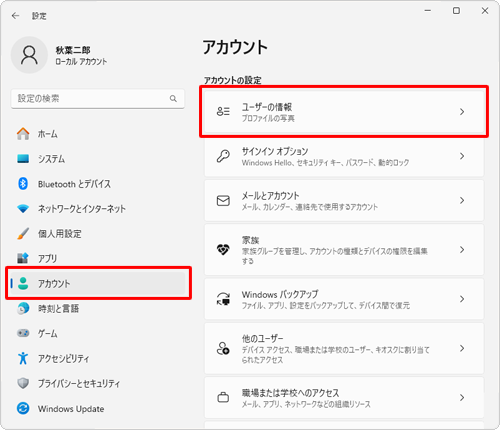The width and height of the screenshot is (500, 430).
Task: Click 職場または学校へのアクセス title text
Action: (x=290, y=393)
